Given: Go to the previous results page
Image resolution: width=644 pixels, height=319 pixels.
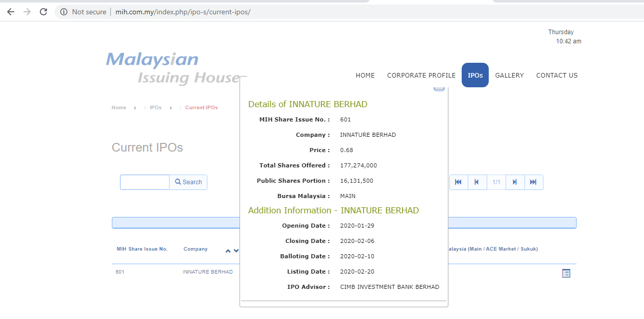Looking at the screenshot, I should coord(476,182).
